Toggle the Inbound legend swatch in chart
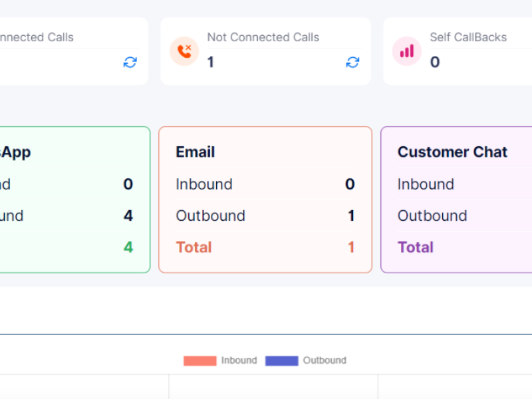The image size is (532, 399). tap(200, 360)
